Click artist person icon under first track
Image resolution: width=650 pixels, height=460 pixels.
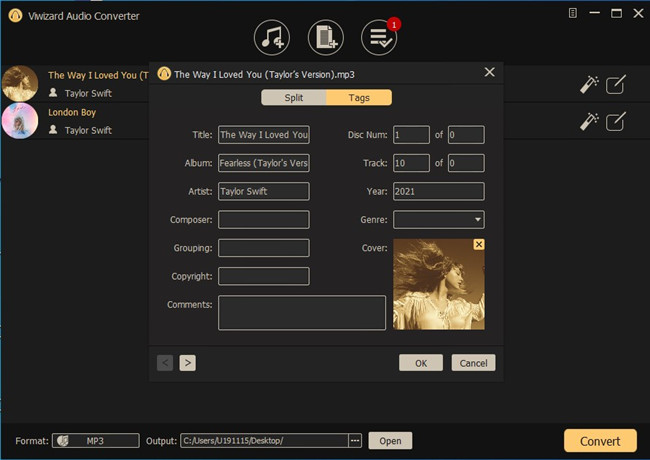click(x=53, y=92)
